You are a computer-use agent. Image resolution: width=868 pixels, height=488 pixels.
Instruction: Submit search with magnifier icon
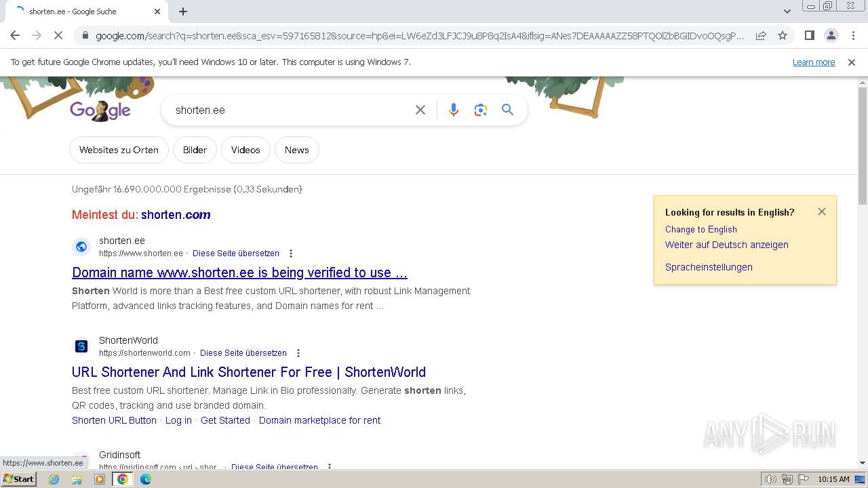[x=507, y=110]
